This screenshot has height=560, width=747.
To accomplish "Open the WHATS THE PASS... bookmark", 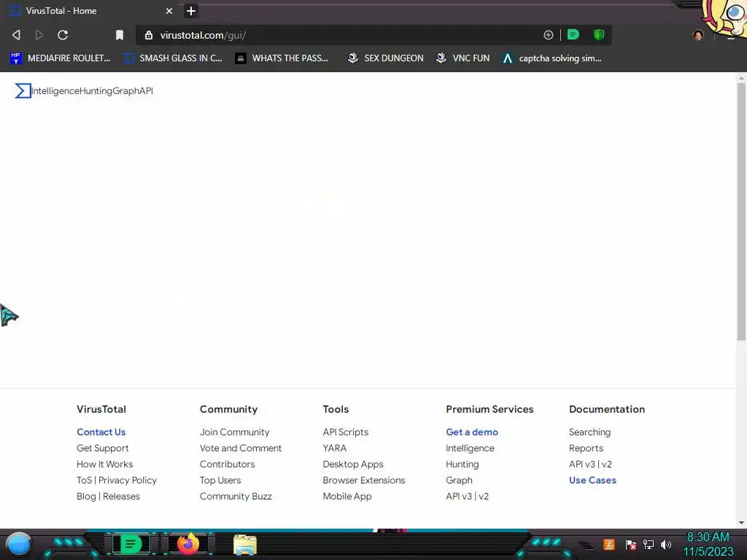I will [282, 58].
